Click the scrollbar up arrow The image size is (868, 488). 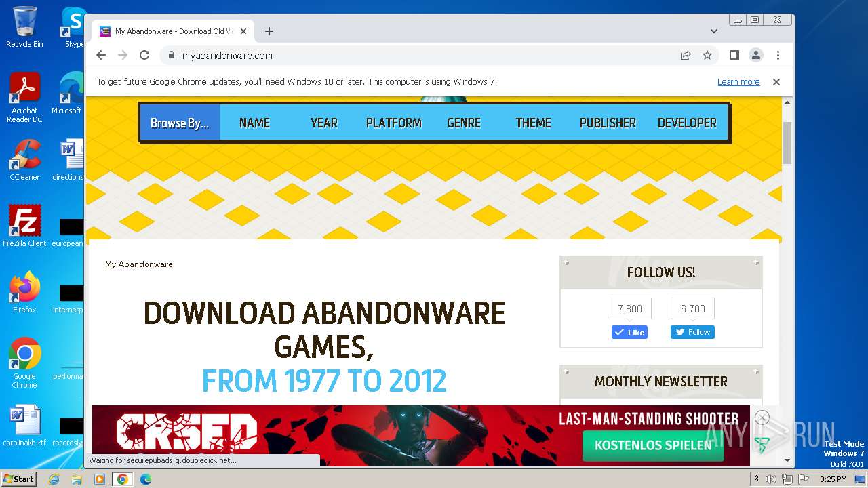(x=787, y=102)
